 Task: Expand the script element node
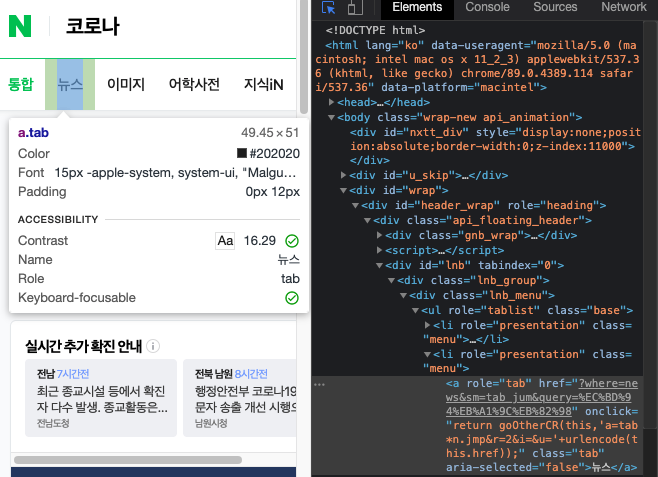(379, 250)
